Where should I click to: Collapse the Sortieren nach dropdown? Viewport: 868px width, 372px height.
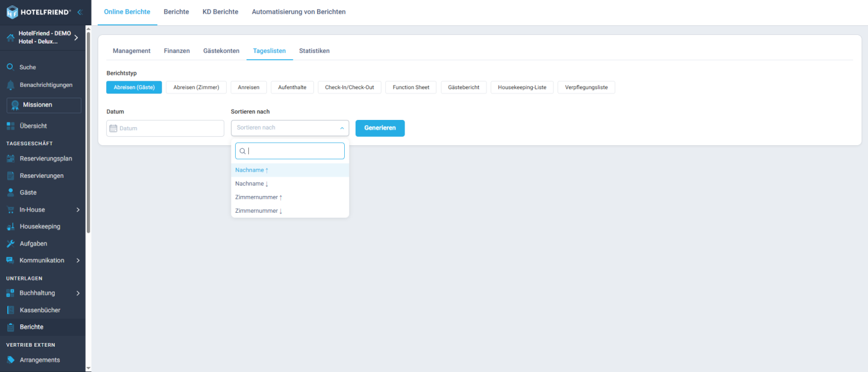342,128
